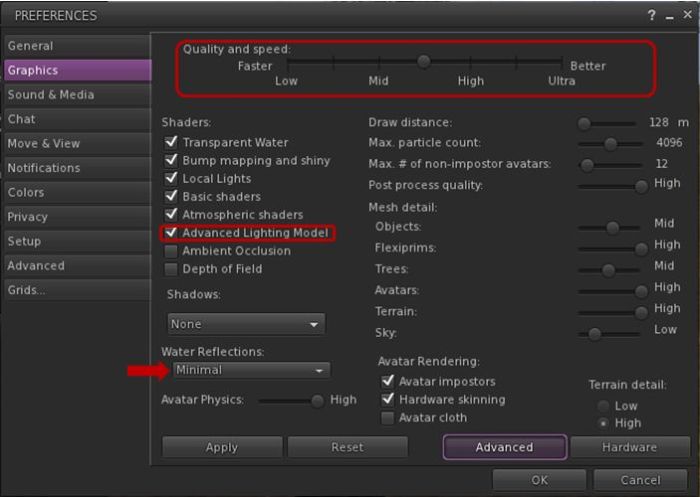Toggle Avatar impostors checkbox
This screenshot has height=497, width=700.
point(388,381)
